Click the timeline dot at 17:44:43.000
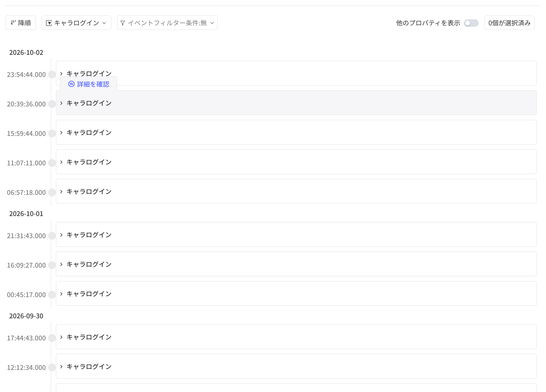Image resolution: width=546 pixels, height=392 pixels. (x=52, y=338)
